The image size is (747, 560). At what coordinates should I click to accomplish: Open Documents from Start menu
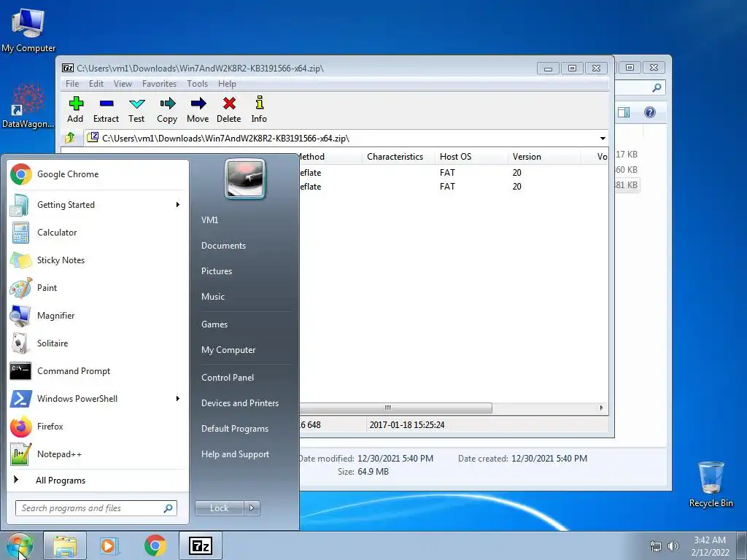(223, 246)
